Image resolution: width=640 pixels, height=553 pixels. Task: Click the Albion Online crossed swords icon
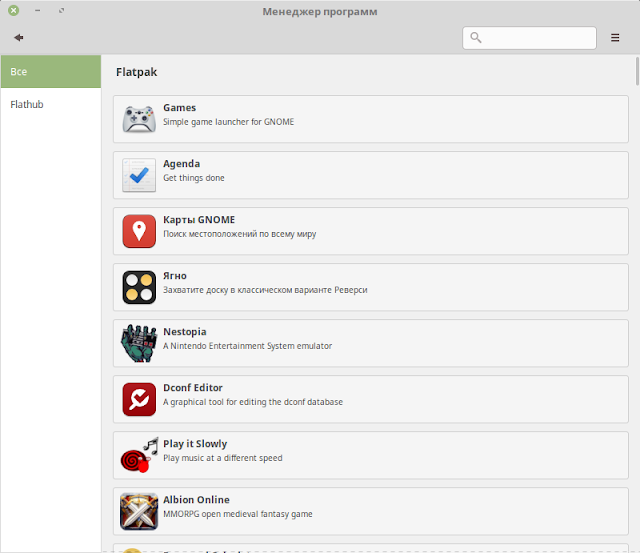coord(139,511)
